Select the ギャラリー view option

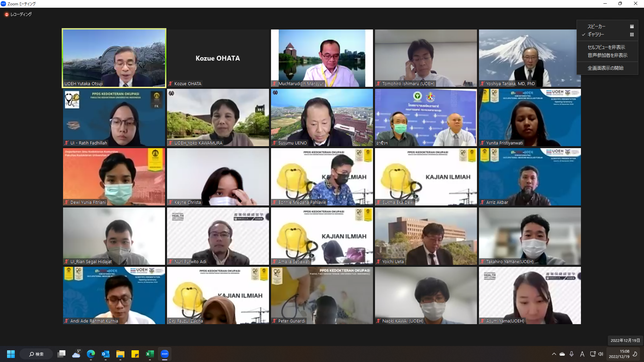point(607,35)
